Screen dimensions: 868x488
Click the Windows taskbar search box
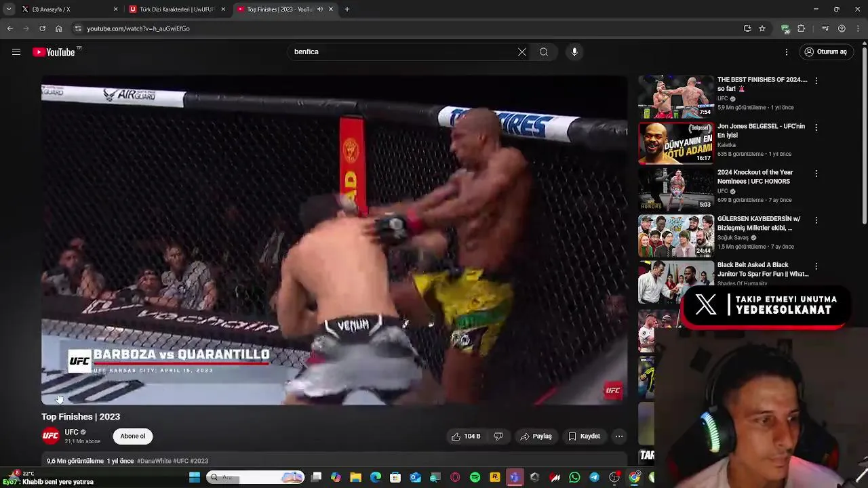[x=256, y=478]
